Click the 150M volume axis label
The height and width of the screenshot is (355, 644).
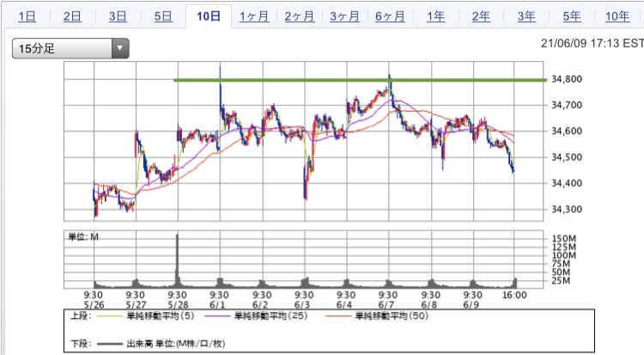564,238
